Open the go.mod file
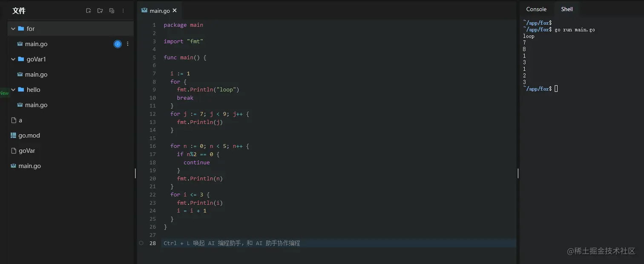The image size is (644, 264). (71, 135)
